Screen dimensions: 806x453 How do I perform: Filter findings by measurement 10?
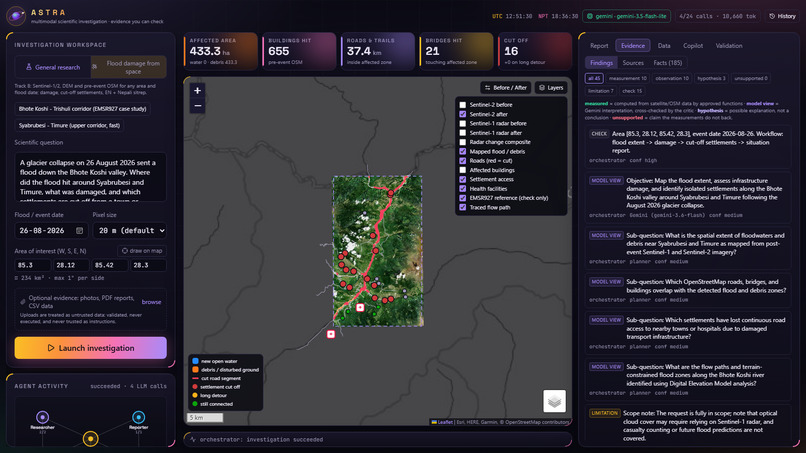628,78
